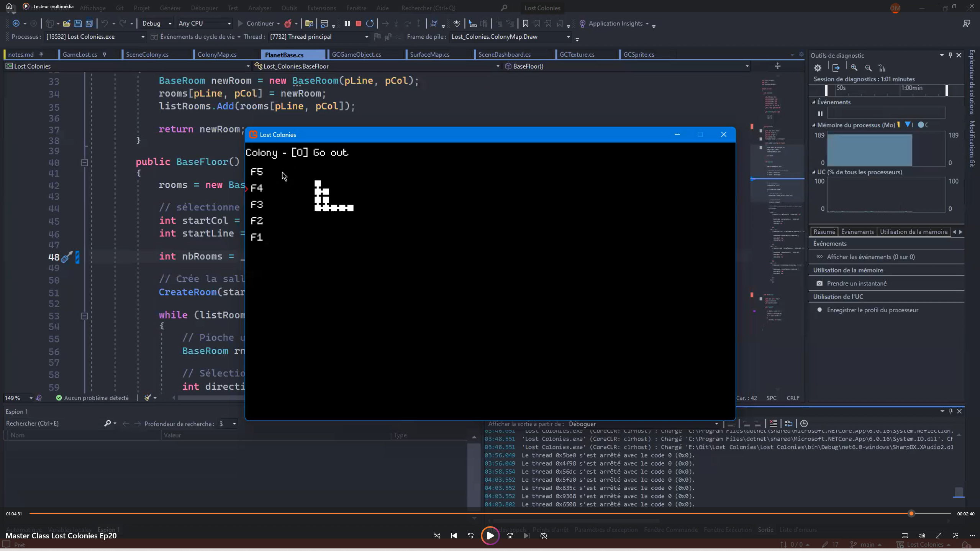
Task: Pause events in diagnostic Événements track
Action: [820, 113]
